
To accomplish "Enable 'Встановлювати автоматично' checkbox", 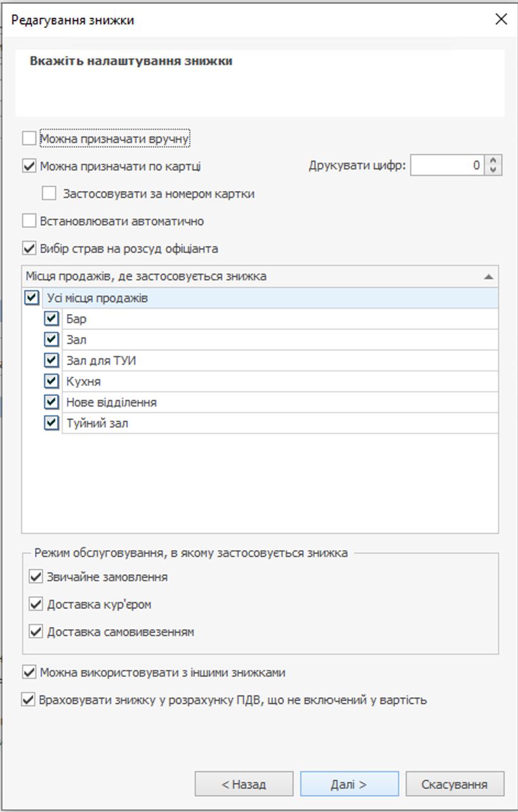I will (29, 221).
